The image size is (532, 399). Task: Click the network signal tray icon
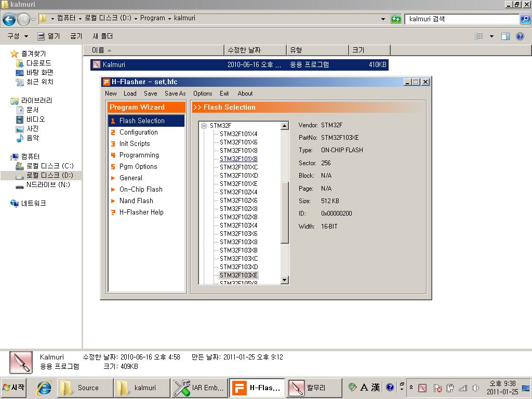coord(463,388)
